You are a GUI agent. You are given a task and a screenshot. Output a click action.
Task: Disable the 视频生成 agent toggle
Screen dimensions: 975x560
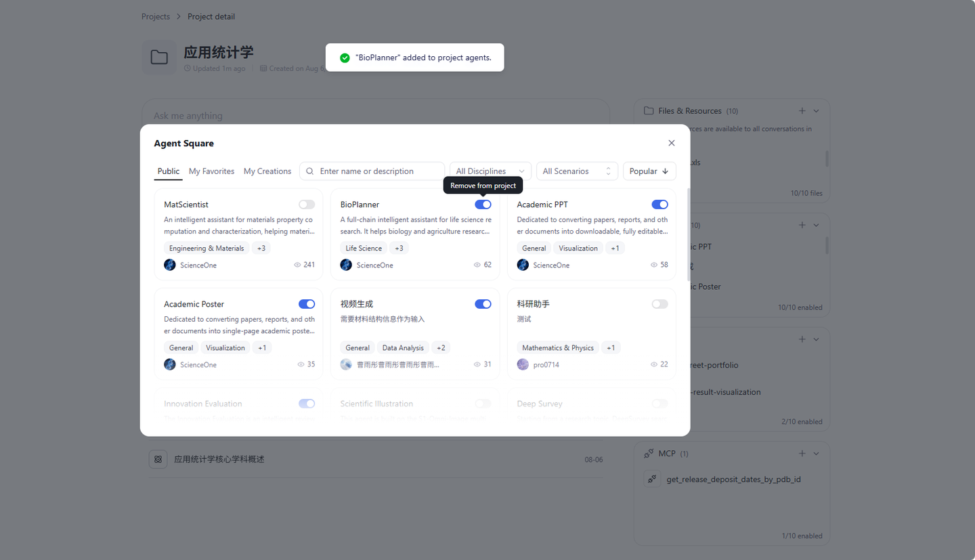click(483, 304)
